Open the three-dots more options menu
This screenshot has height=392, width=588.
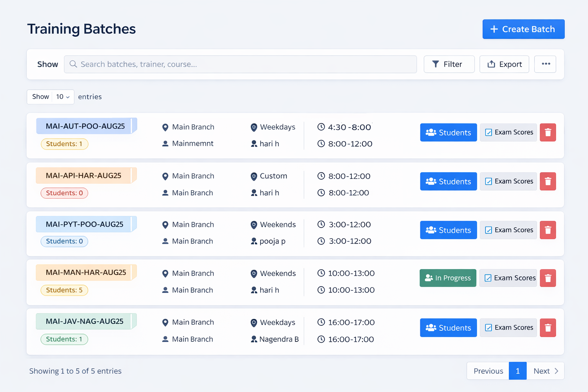pyautogui.click(x=546, y=64)
